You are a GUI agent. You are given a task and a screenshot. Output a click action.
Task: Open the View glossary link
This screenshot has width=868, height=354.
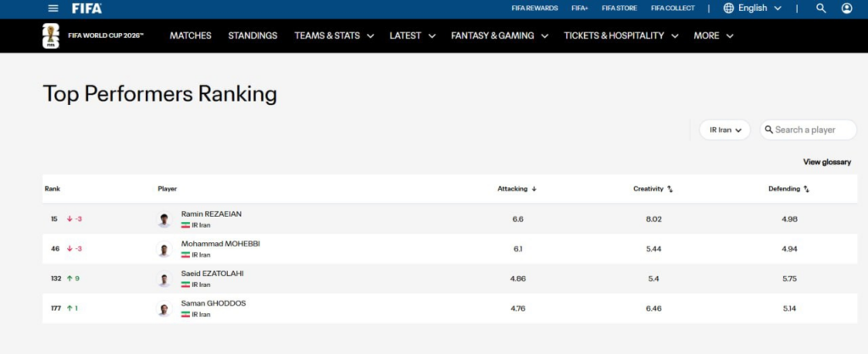pyautogui.click(x=827, y=162)
